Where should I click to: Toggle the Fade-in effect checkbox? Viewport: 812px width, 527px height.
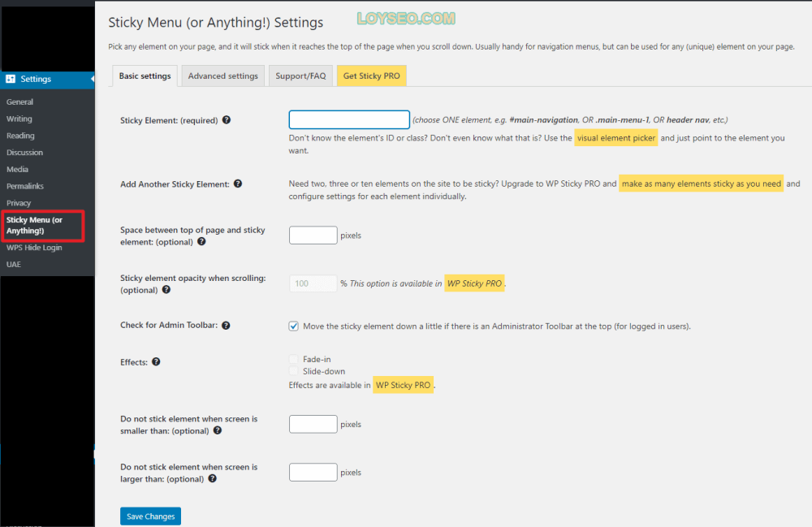pos(294,359)
